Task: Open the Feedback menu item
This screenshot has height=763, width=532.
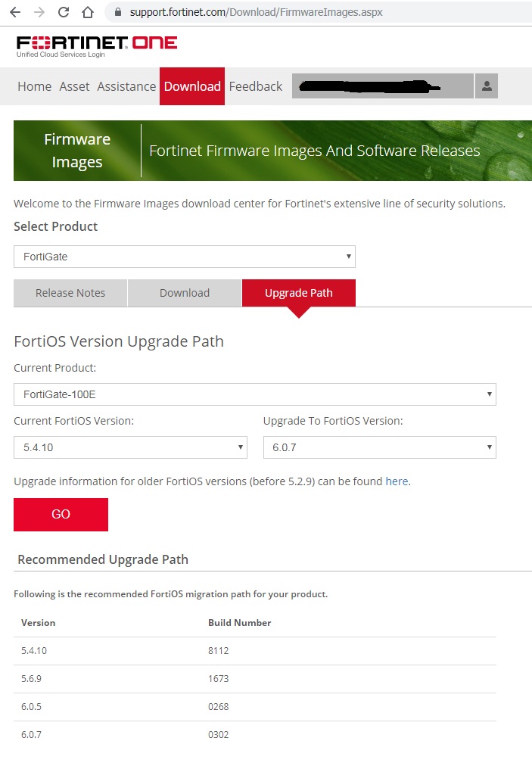Action: pyautogui.click(x=256, y=86)
